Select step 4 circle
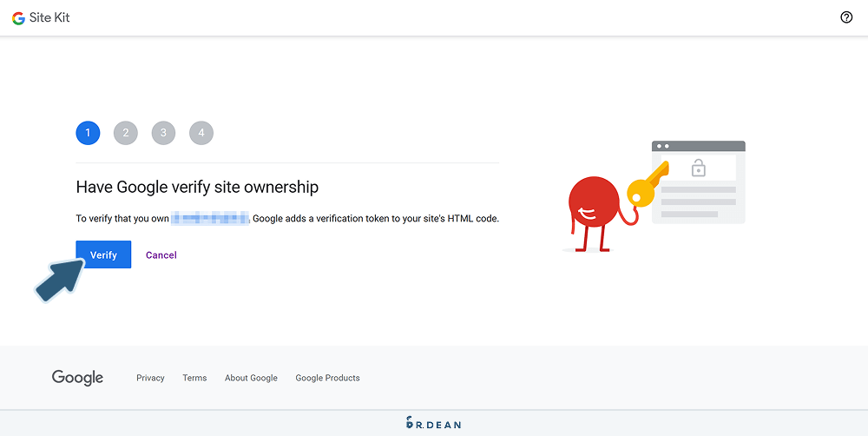Screen dimensions: 868x436 pyautogui.click(x=201, y=133)
